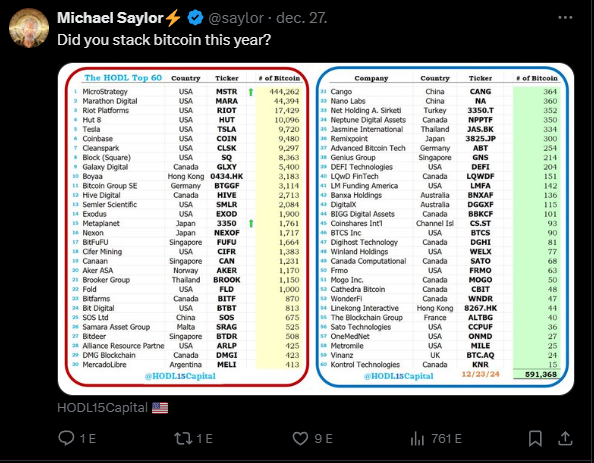Open Michael Saylor's profile avatar

click(29, 28)
